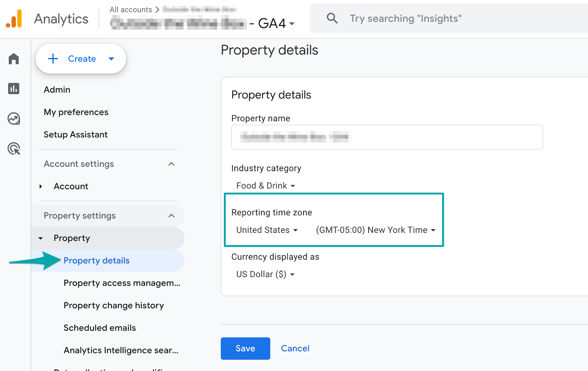Save the property details changes
588x371 pixels.
(x=245, y=348)
